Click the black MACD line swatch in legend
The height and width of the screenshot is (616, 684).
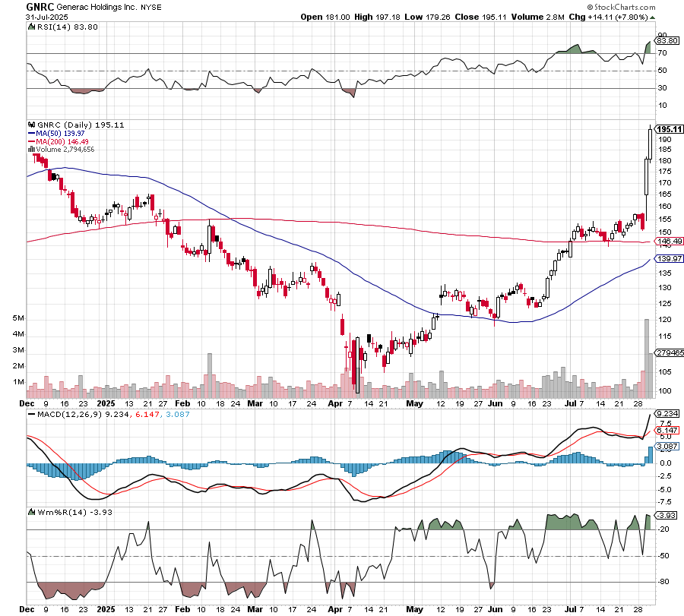(x=31, y=414)
